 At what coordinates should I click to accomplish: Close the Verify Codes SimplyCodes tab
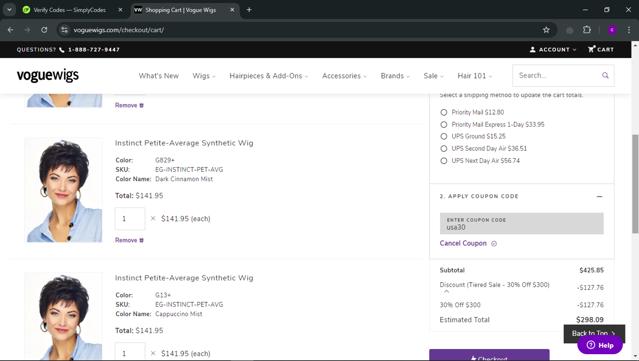click(120, 10)
